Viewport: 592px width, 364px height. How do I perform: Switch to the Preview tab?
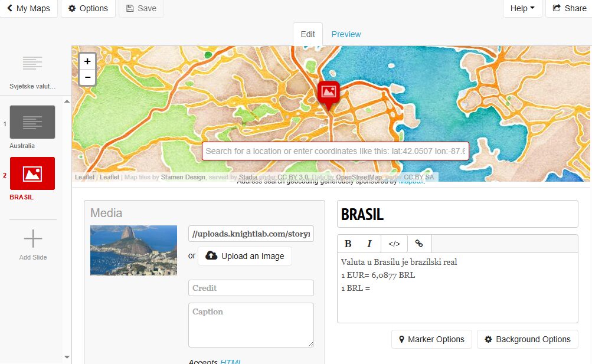tap(346, 34)
